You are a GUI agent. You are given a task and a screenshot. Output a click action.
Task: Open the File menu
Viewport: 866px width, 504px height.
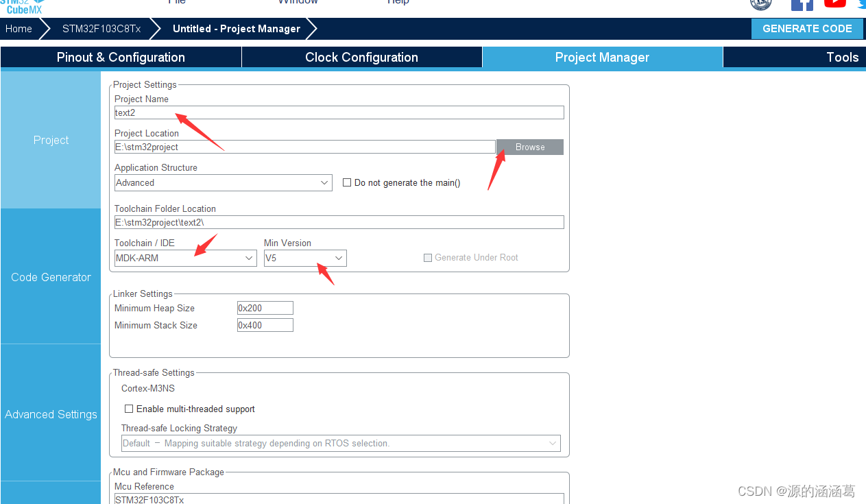coord(177,2)
